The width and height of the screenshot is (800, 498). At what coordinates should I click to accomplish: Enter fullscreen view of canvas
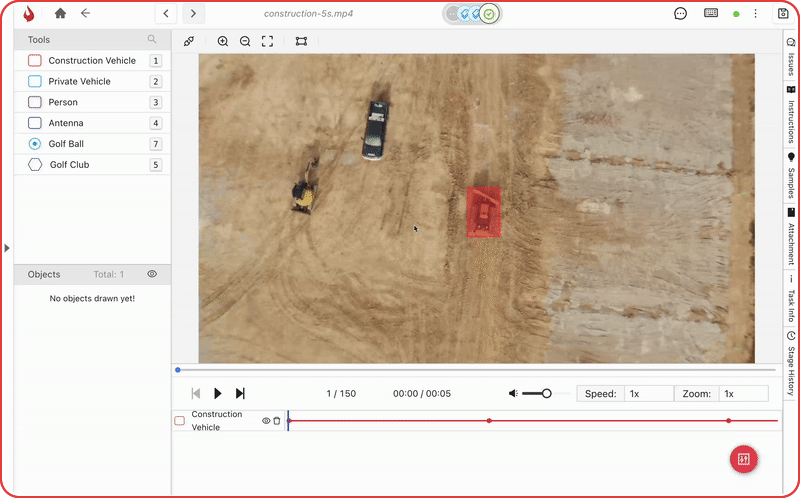267,42
